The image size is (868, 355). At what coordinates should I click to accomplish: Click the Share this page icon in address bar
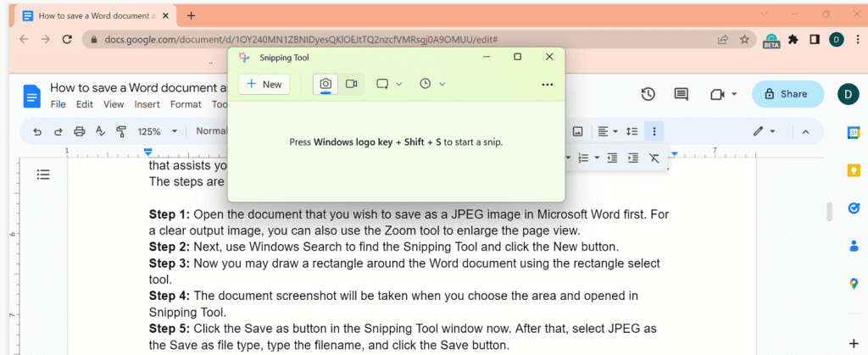point(722,39)
